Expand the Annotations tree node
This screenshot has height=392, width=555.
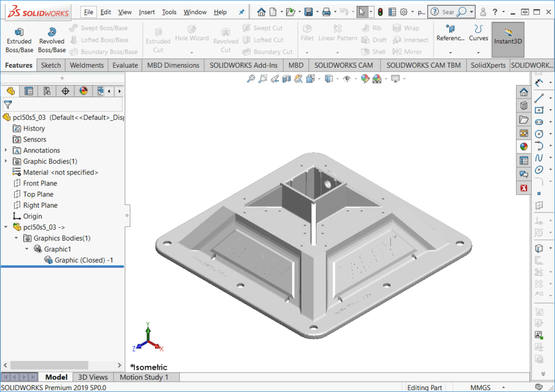pos(5,150)
